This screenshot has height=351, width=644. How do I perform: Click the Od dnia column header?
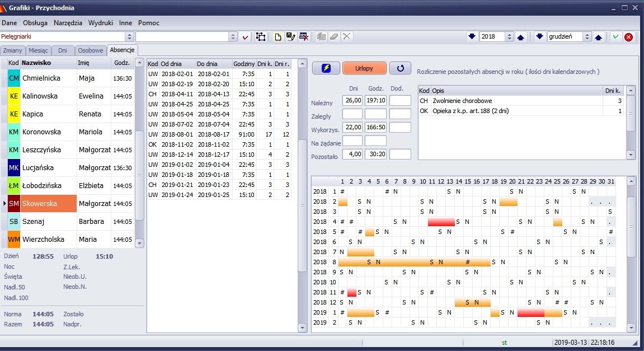pyautogui.click(x=177, y=64)
